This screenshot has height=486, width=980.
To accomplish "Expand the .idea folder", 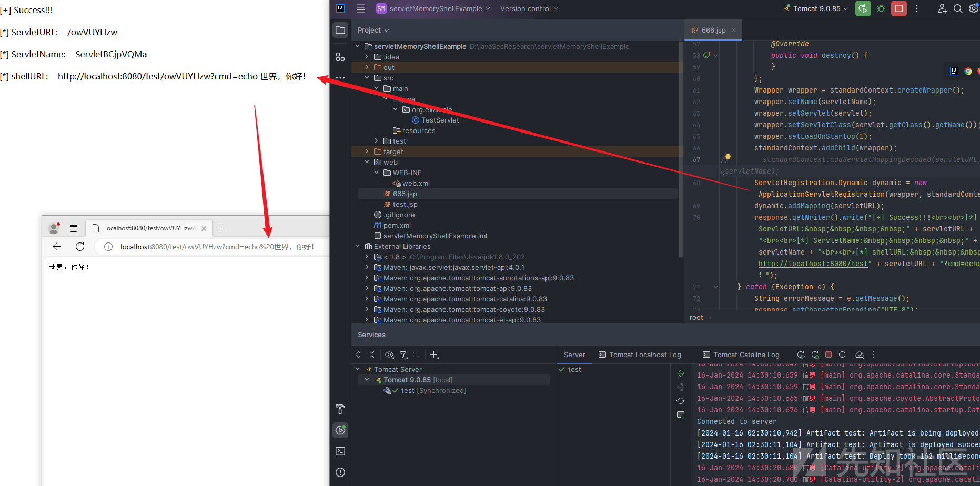I will 367,57.
